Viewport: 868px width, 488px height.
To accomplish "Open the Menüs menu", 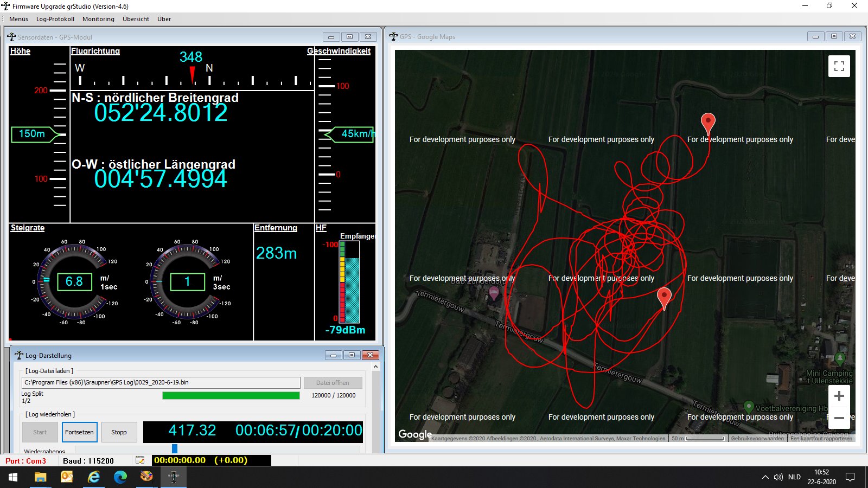I will pos(18,19).
